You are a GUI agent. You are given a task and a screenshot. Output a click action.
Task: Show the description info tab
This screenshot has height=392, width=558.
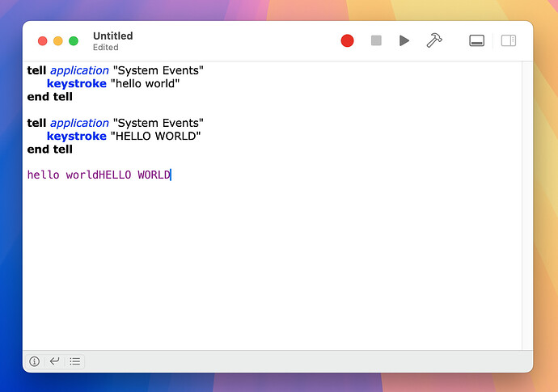tap(35, 361)
